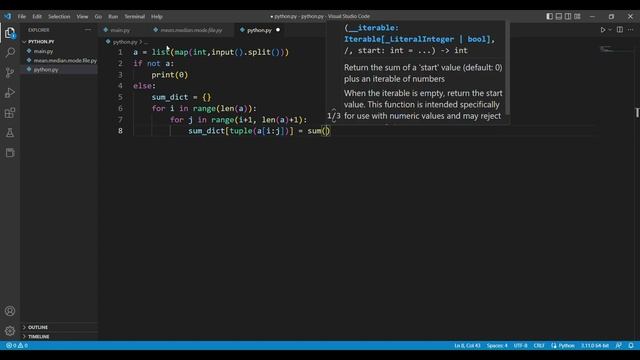The height and width of the screenshot is (360, 640).
Task: Open the Manage gear icon
Action: click(10, 331)
